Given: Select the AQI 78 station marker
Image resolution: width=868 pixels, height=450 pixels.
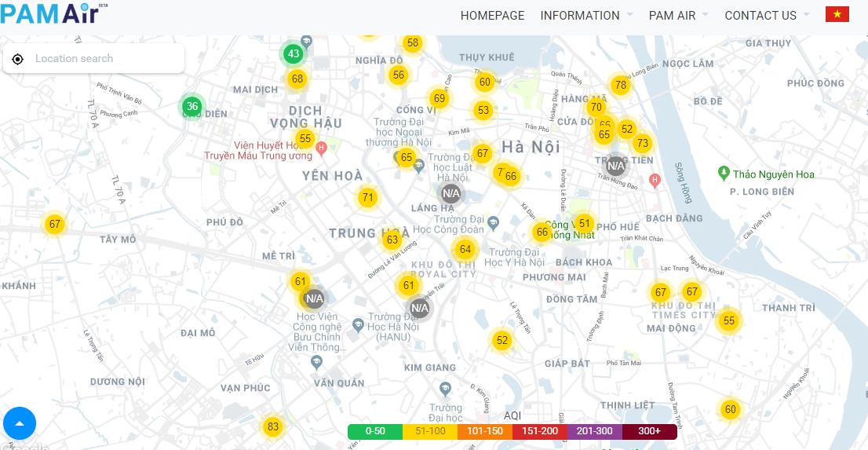Looking at the screenshot, I should pyautogui.click(x=621, y=86).
